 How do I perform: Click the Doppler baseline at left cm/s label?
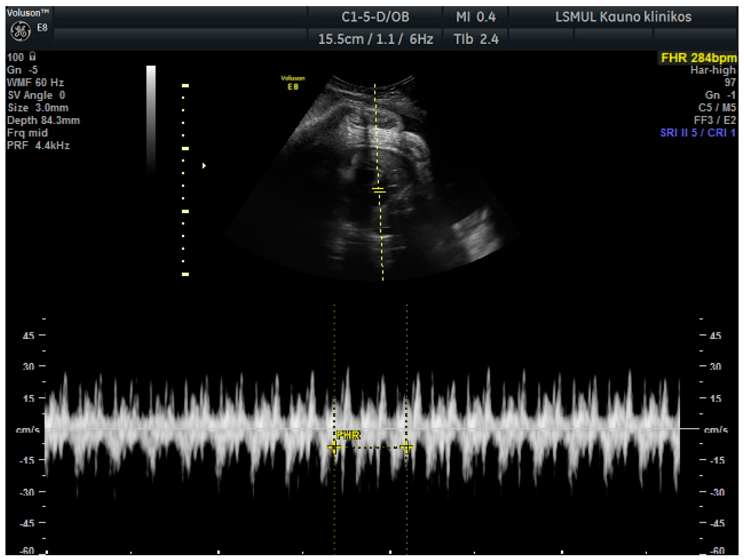pyautogui.click(x=28, y=430)
